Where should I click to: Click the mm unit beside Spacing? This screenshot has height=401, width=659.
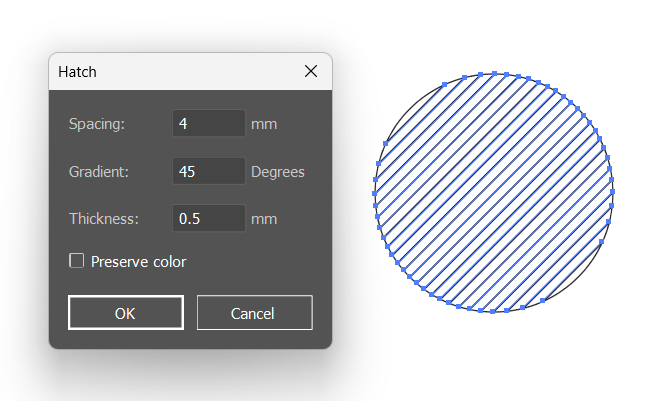pyautogui.click(x=264, y=124)
